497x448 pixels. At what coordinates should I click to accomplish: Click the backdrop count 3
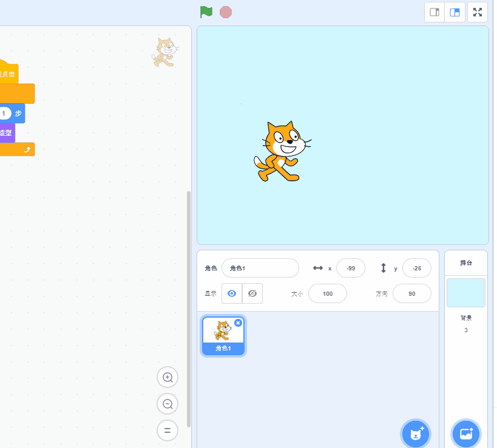tap(466, 330)
